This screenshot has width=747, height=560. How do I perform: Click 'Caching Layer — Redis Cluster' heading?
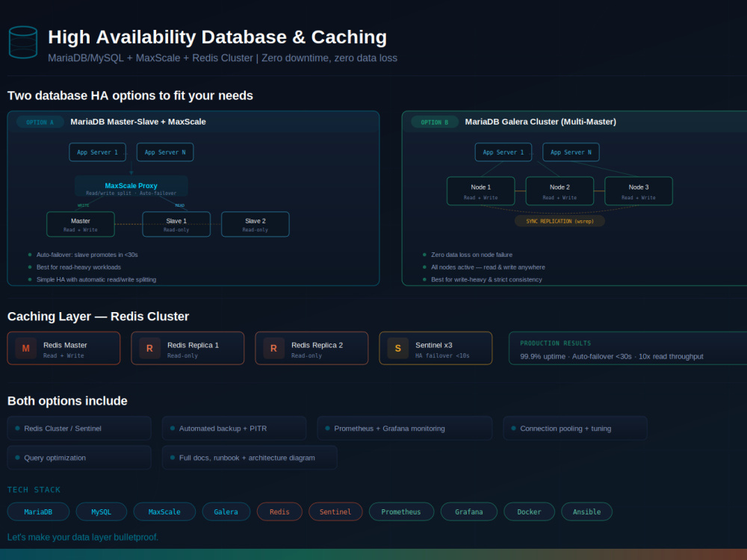pos(98,317)
